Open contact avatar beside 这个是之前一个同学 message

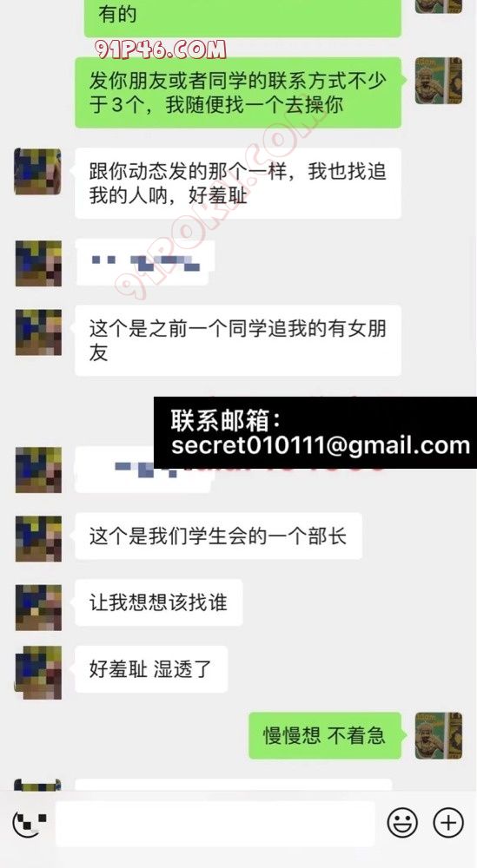point(38,332)
